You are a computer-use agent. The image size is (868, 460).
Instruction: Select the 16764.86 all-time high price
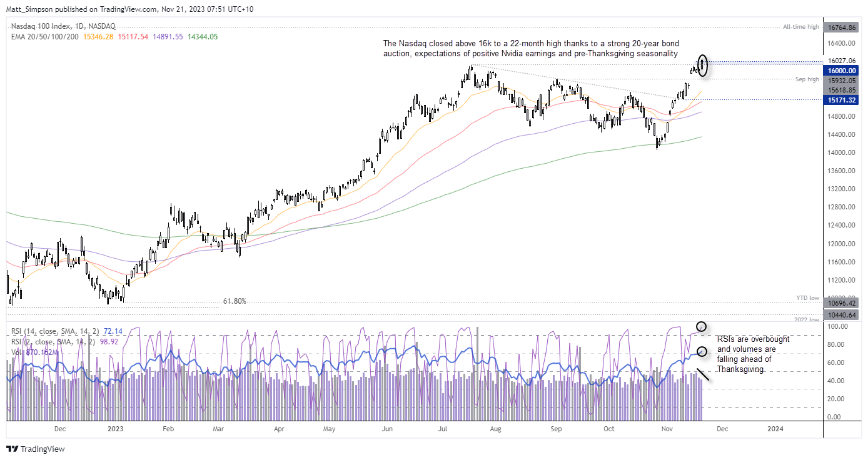point(842,27)
